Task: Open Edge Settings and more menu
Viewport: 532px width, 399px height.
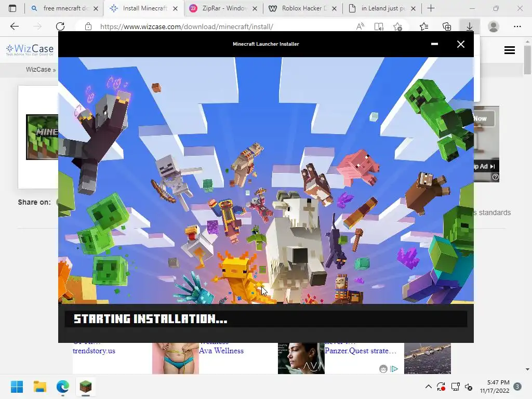Action: point(517,26)
